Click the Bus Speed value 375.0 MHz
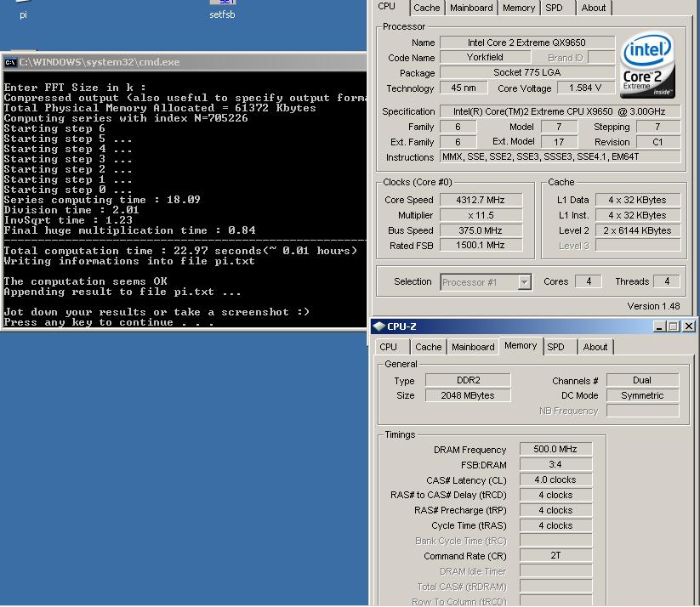This screenshot has height=607, width=700. tap(481, 230)
